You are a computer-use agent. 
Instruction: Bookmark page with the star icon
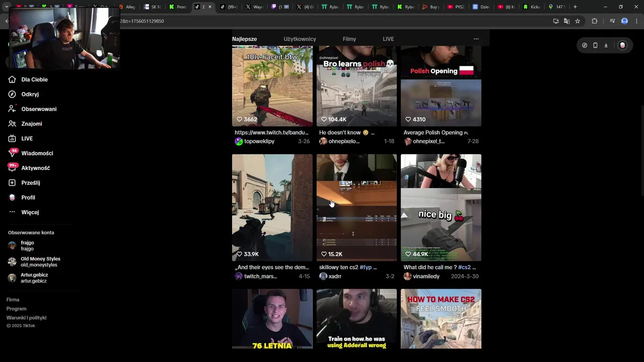click(578, 21)
